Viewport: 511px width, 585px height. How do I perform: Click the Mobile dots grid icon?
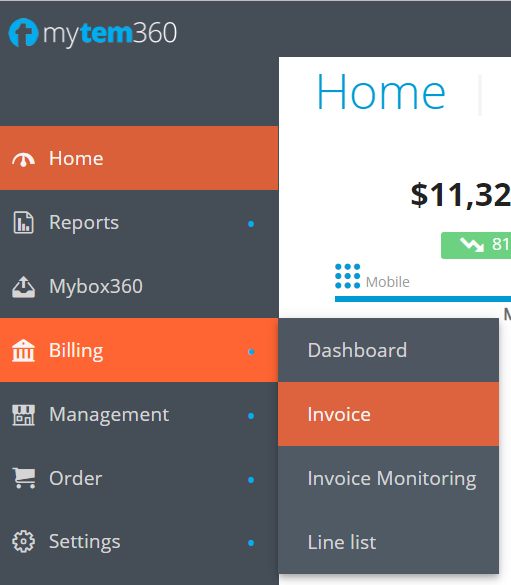click(x=348, y=276)
